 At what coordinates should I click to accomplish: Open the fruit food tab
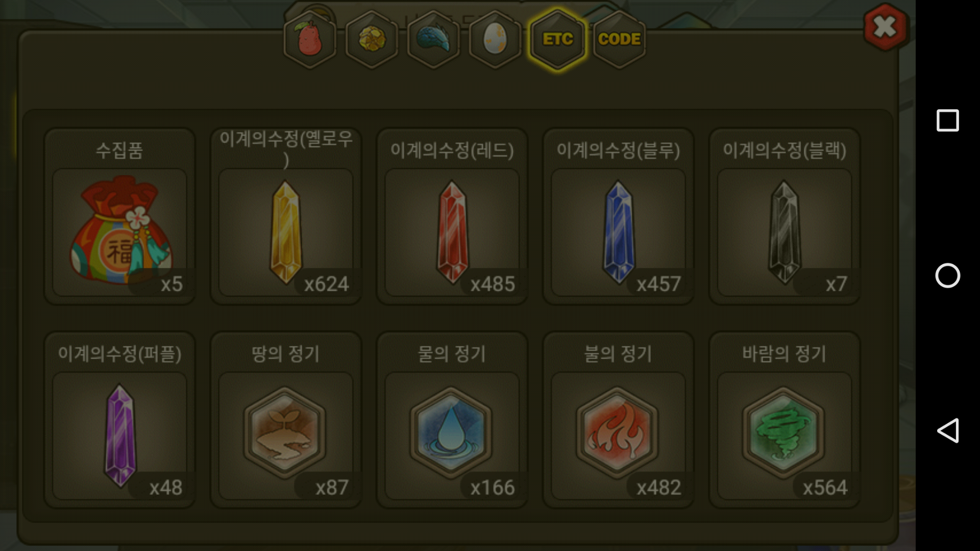pos(310,39)
